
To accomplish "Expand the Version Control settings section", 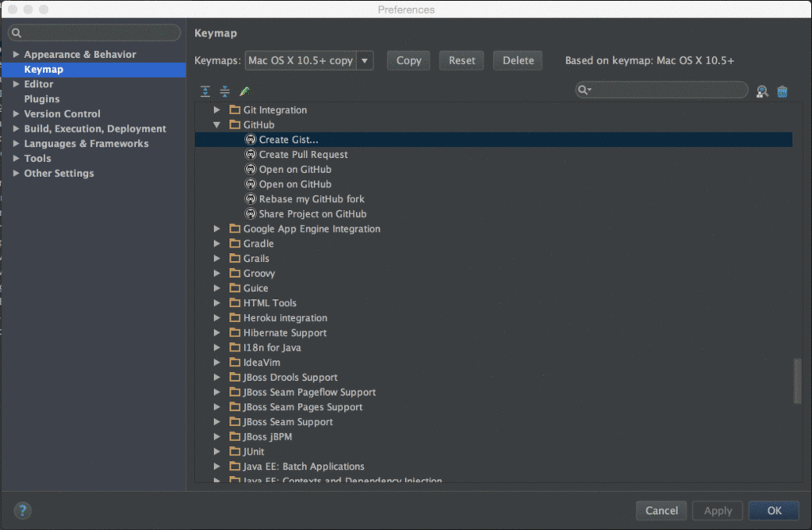I will 16,113.
